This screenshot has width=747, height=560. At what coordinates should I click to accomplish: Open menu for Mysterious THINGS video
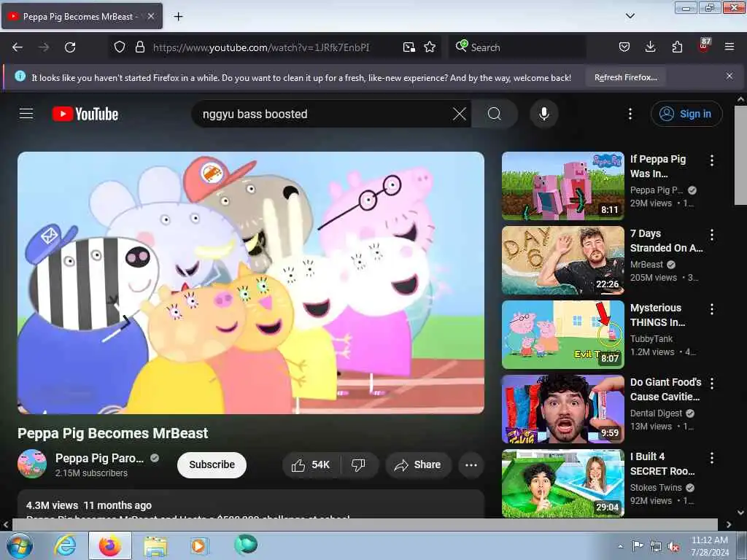point(712,309)
